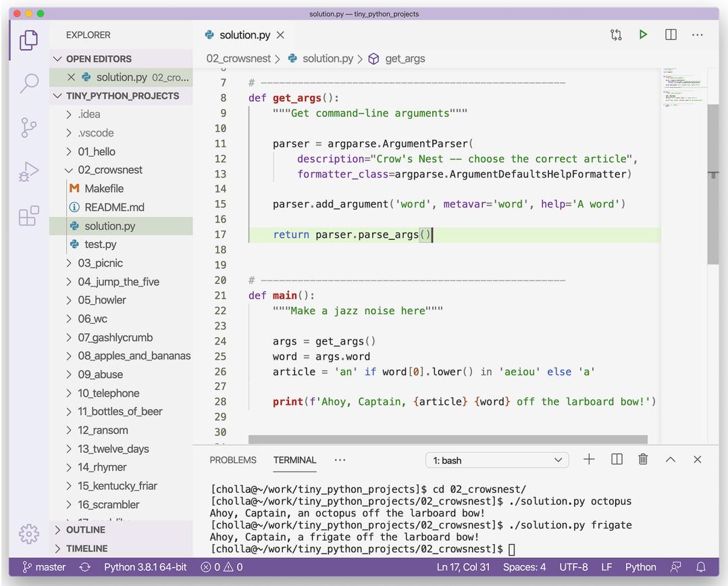Click the editor vertical scrollbar

(712, 182)
